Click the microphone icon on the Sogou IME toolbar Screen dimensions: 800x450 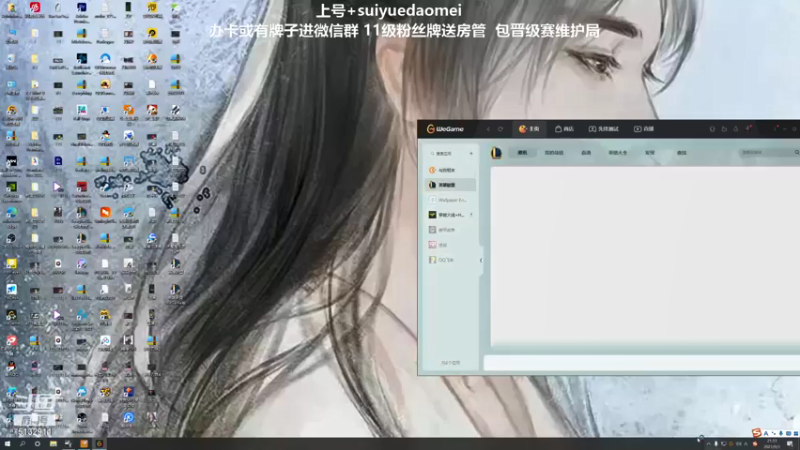click(x=781, y=433)
